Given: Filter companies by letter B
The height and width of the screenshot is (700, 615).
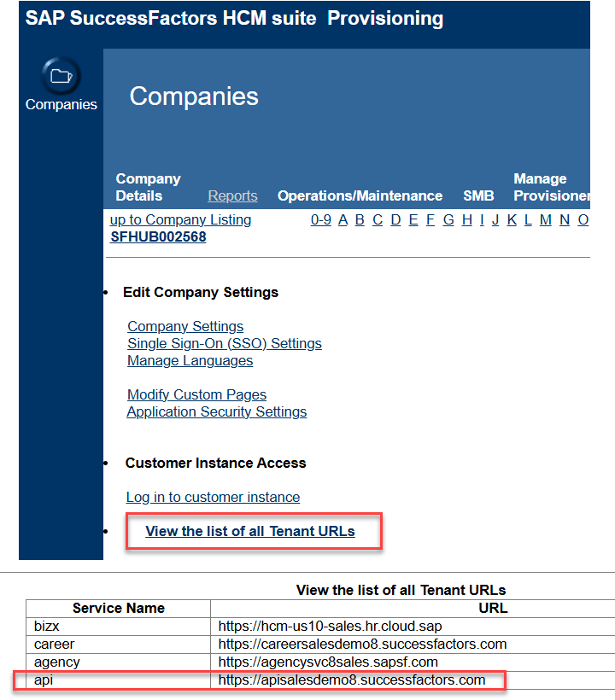Looking at the screenshot, I should tap(360, 219).
